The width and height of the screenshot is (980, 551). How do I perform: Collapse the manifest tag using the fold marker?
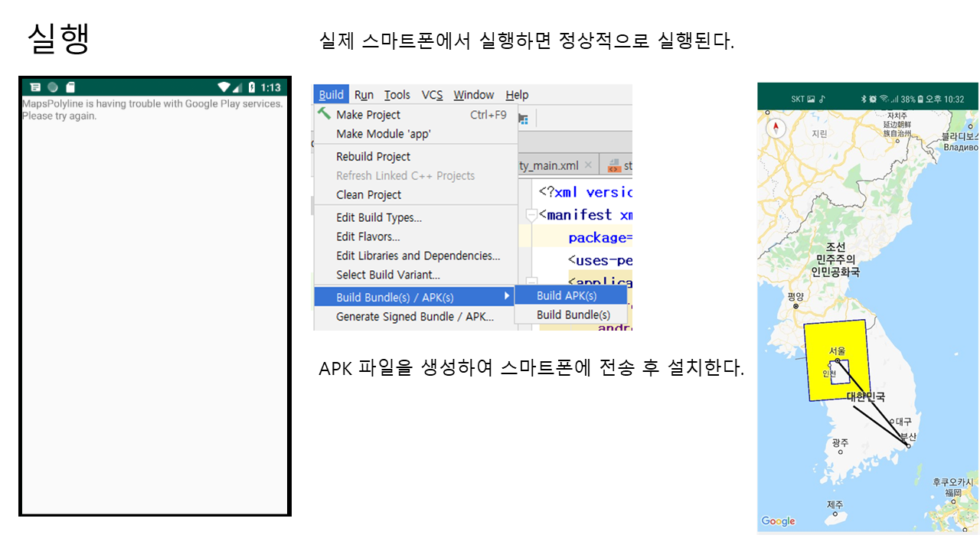pyautogui.click(x=531, y=215)
